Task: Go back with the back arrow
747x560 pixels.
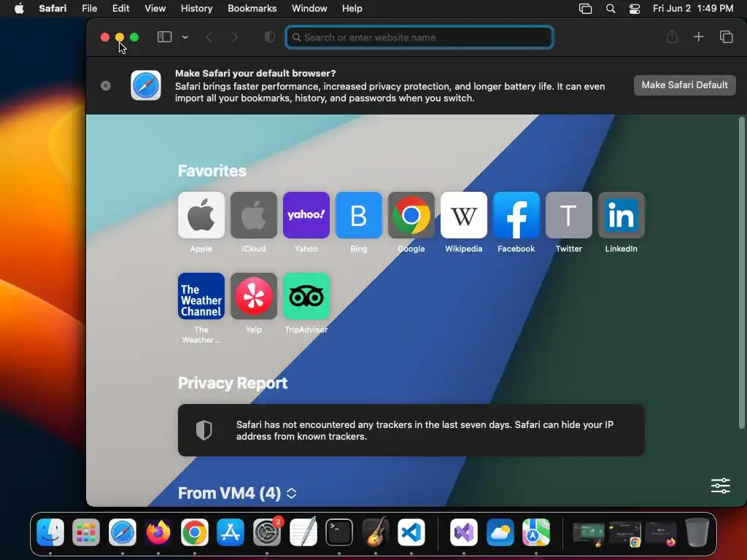Action: (209, 37)
